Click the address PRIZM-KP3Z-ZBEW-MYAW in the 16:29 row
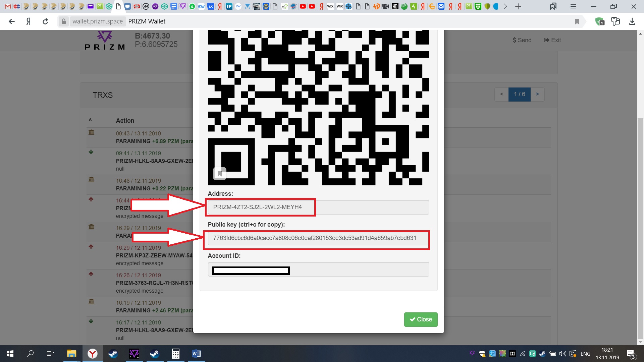The image size is (644, 362). pos(155,255)
